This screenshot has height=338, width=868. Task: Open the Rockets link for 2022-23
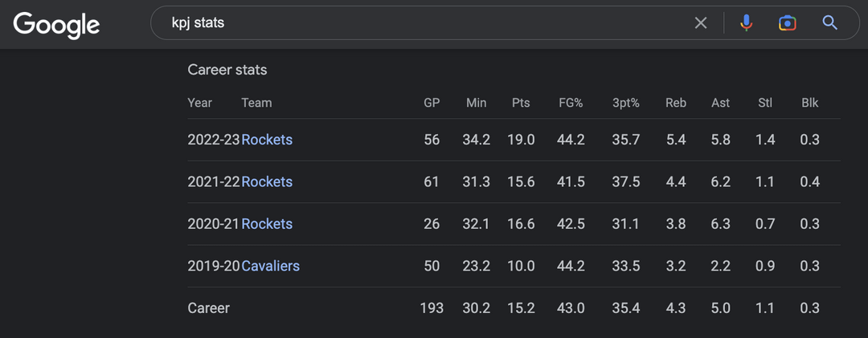pos(267,140)
